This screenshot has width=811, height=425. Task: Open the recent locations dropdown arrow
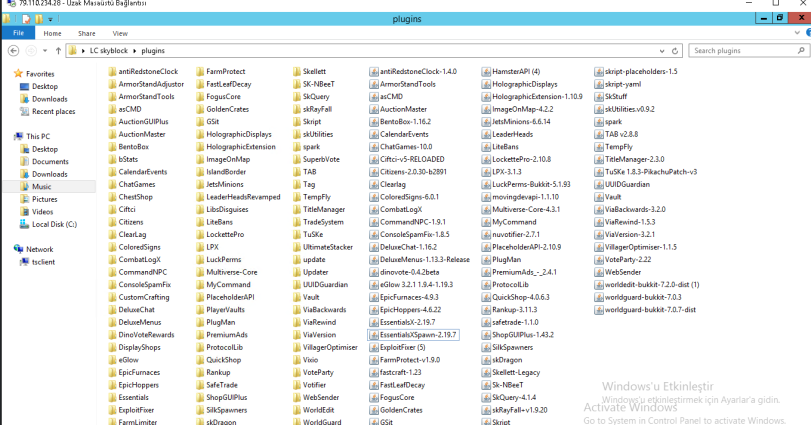point(45,51)
